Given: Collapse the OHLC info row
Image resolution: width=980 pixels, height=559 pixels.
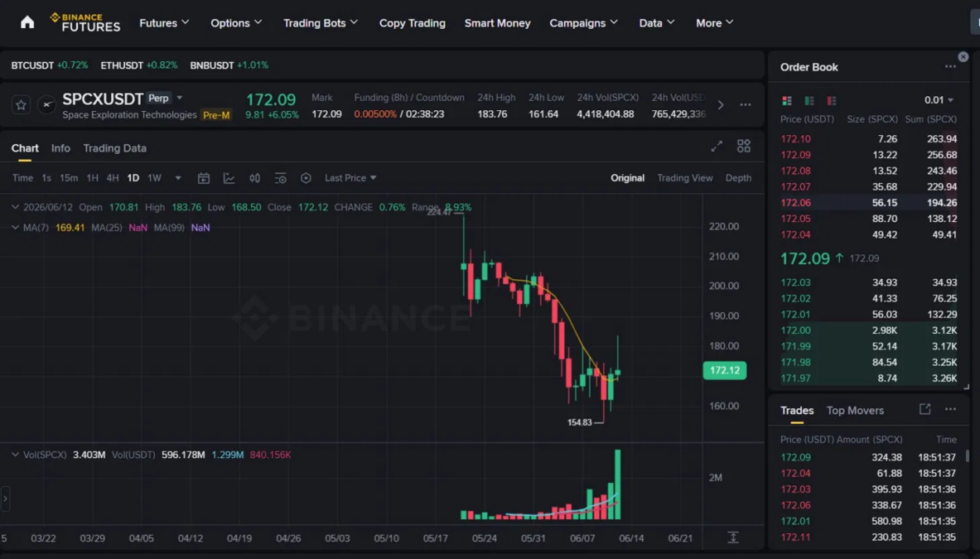Looking at the screenshot, I should (15, 207).
